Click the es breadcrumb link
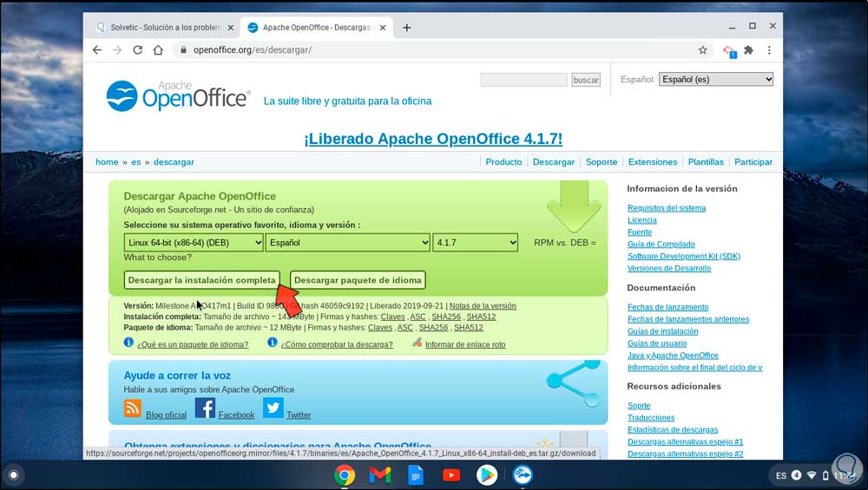Screen dimensions: 868x490 coord(136,162)
